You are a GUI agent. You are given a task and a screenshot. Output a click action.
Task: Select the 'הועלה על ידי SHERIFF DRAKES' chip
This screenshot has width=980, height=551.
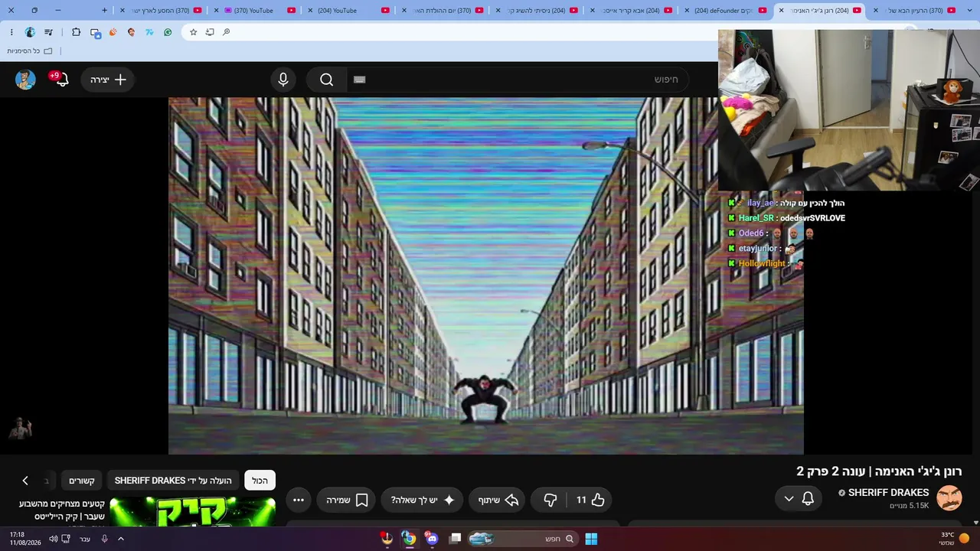(173, 481)
